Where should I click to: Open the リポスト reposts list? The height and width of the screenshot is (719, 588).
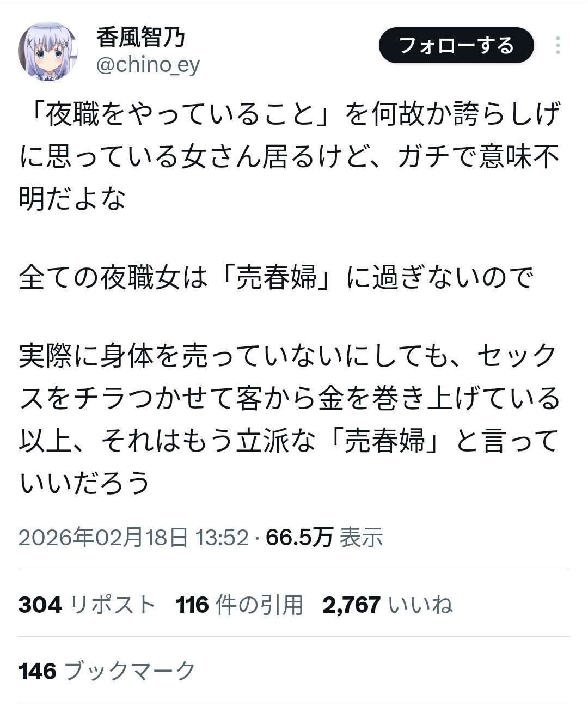click(113, 605)
